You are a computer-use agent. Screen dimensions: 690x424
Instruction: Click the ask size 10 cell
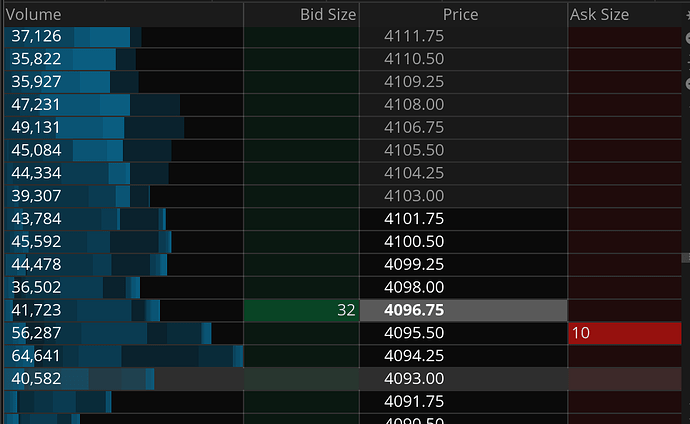[x=625, y=333]
